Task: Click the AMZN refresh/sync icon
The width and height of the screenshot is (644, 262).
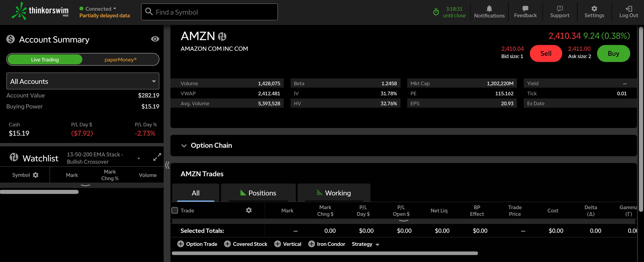Action: 222,37
